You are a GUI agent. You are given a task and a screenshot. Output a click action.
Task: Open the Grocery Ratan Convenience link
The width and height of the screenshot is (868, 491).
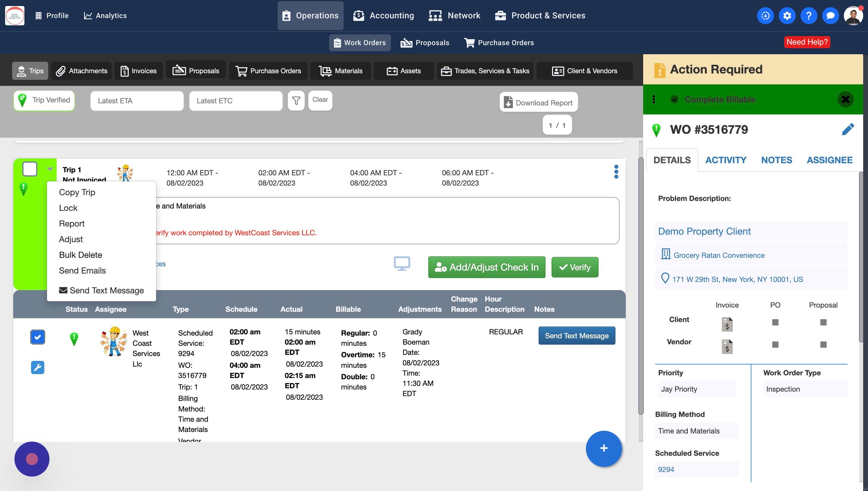719,255
